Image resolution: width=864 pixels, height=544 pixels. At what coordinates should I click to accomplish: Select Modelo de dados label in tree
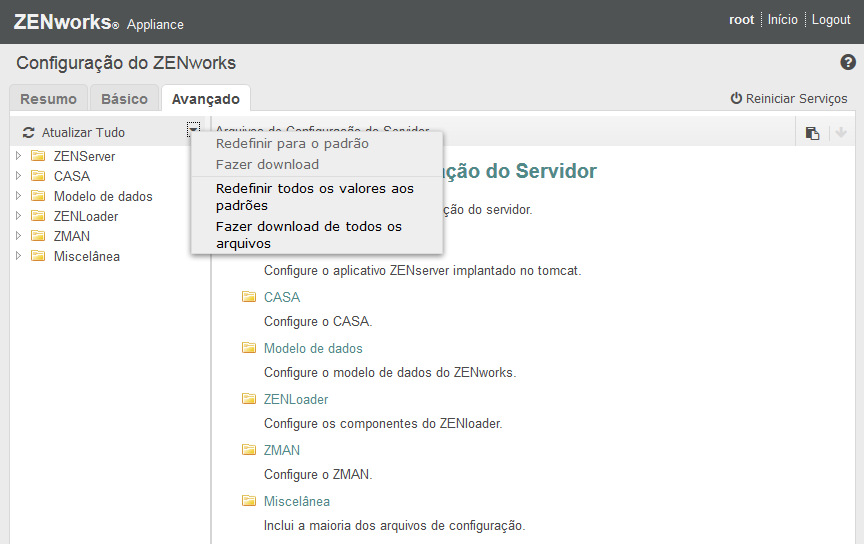(103, 196)
